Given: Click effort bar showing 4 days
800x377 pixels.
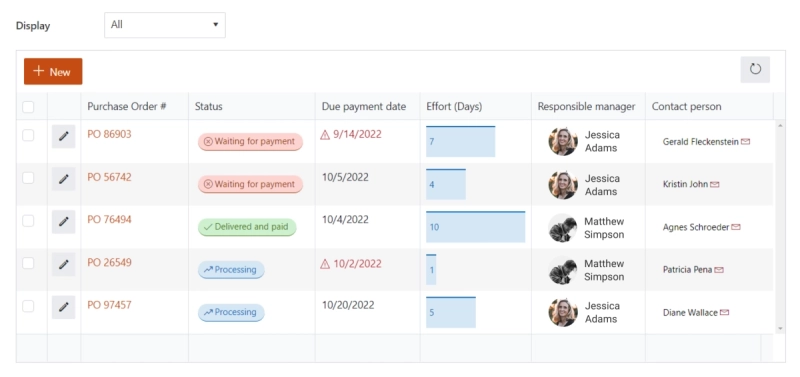Looking at the screenshot, I should click(x=446, y=184).
